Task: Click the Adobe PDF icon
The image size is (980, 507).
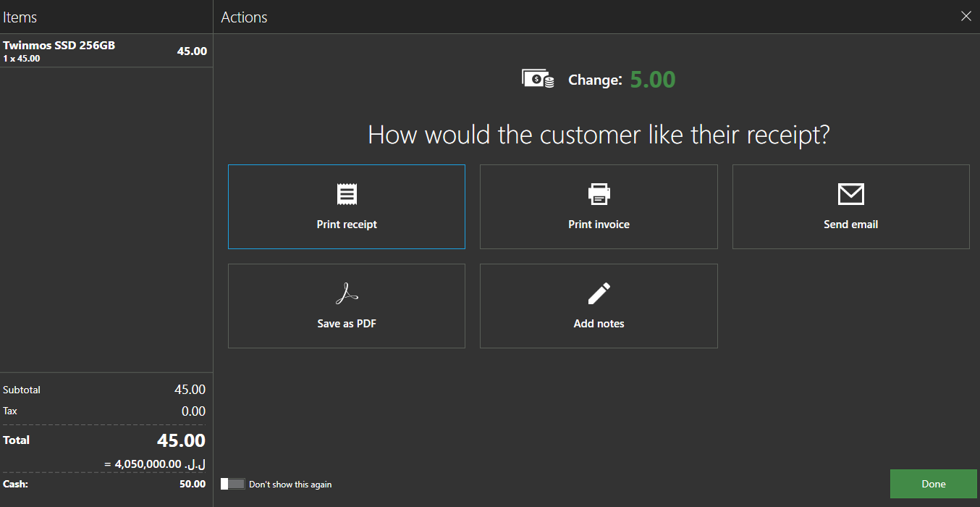Action: point(347,293)
